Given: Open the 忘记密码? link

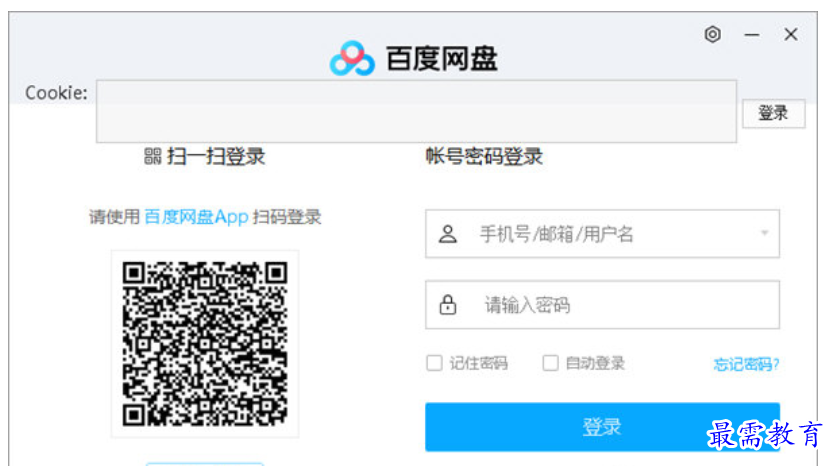Looking at the screenshot, I should click(746, 364).
